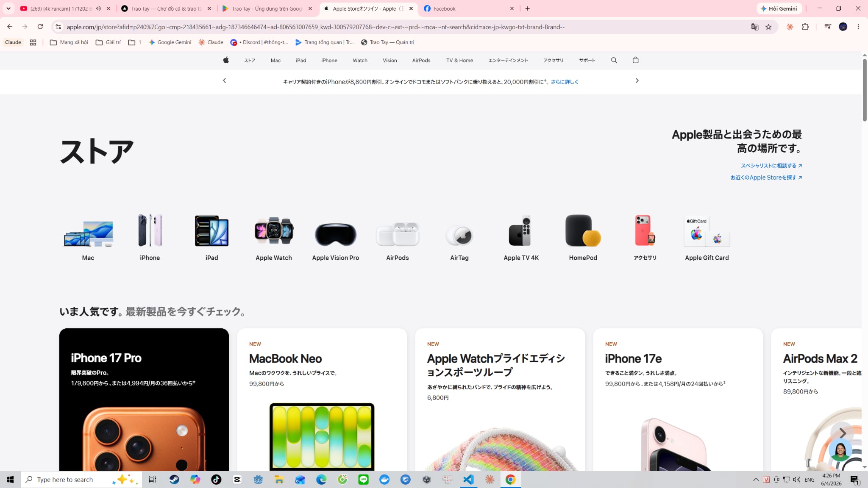Open the iPhone 17e product card

678,399
